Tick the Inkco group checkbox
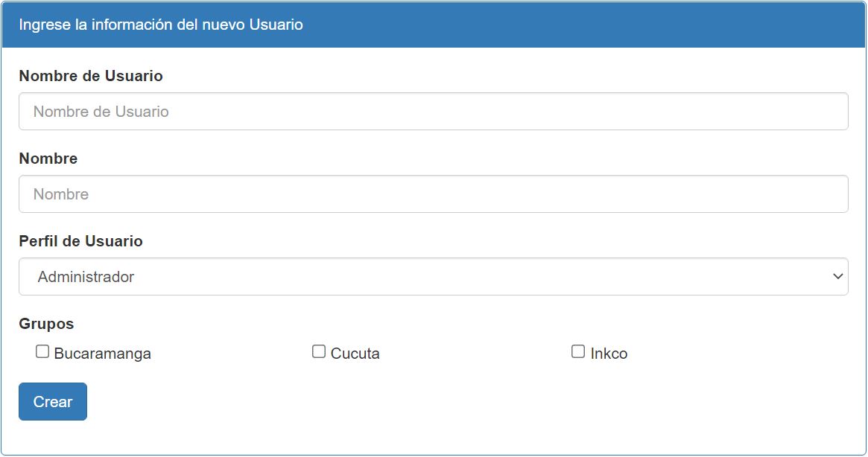Screen dimensions: 868x457 (x=578, y=352)
